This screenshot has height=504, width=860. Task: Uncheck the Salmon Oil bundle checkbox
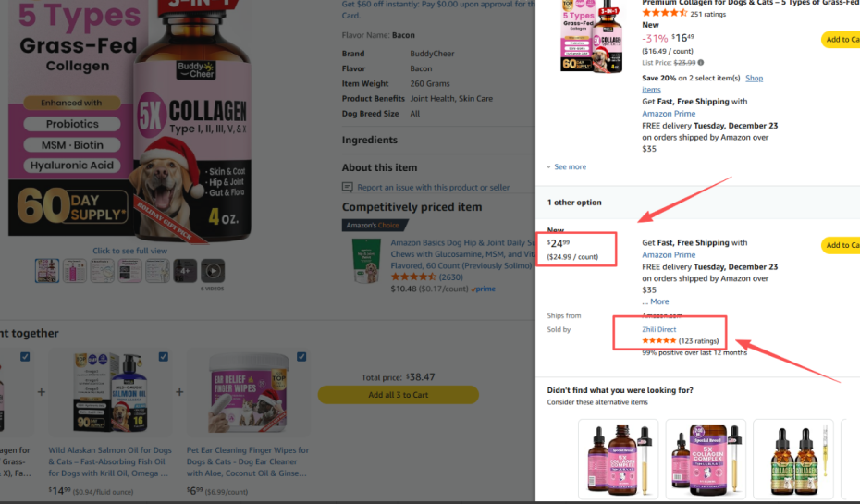click(164, 356)
